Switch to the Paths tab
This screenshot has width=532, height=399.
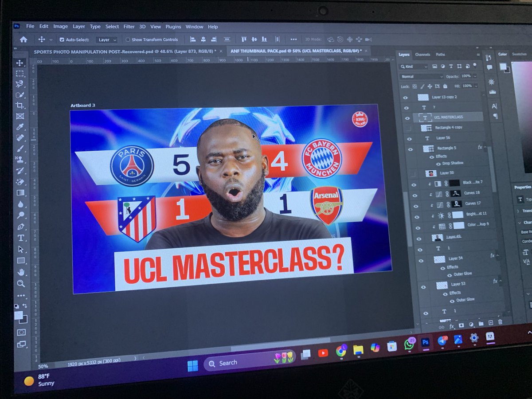[x=441, y=55]
